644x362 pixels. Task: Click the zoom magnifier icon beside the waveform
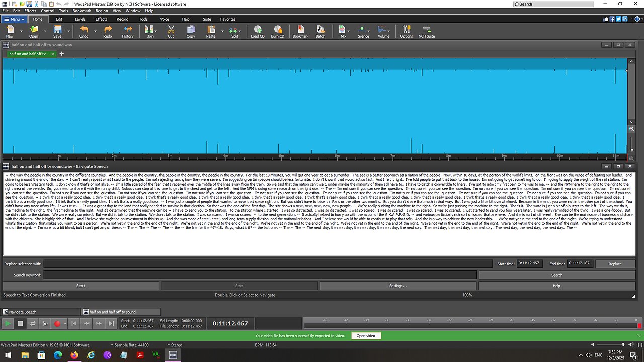click(631, 129)
